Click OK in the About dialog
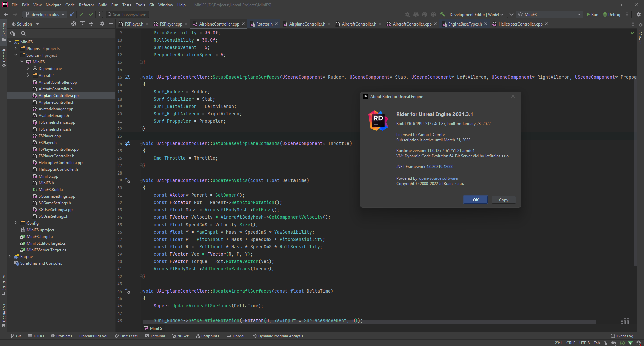Viewport: 644px width, 346px height. pyautogui.click(x=476, y=200)
